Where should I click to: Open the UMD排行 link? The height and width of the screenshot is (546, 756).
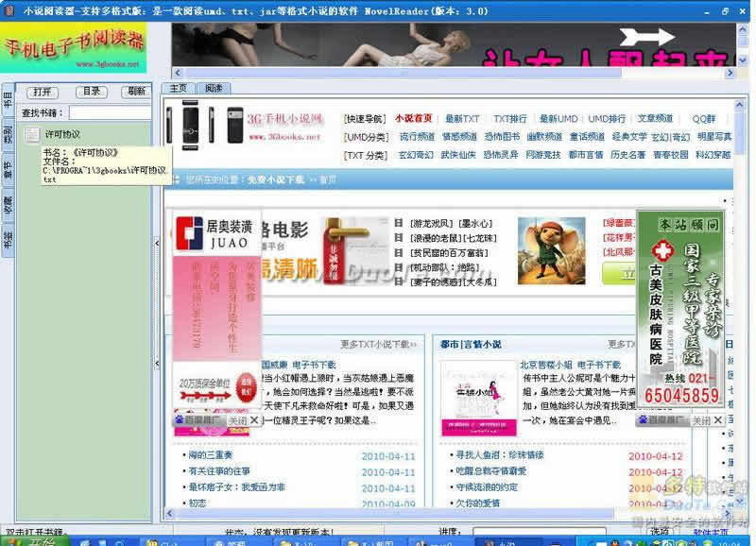coord(607,118)
